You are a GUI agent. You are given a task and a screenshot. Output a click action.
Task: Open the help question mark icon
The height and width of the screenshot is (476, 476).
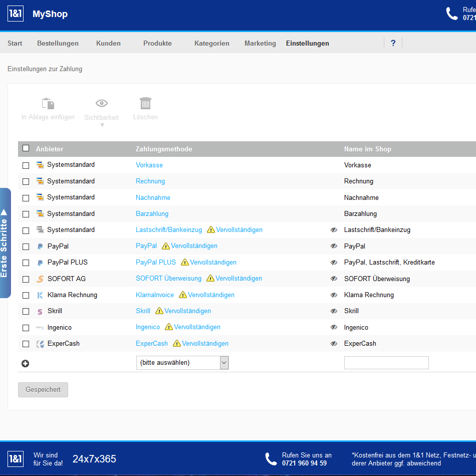coord(393,43)
